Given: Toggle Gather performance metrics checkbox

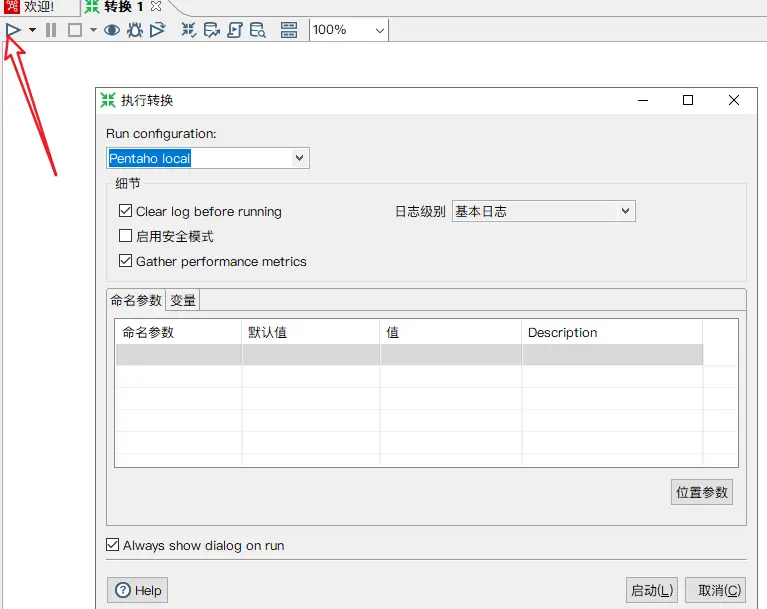Looking at the screenshot, I should click(x=125, y=261).
